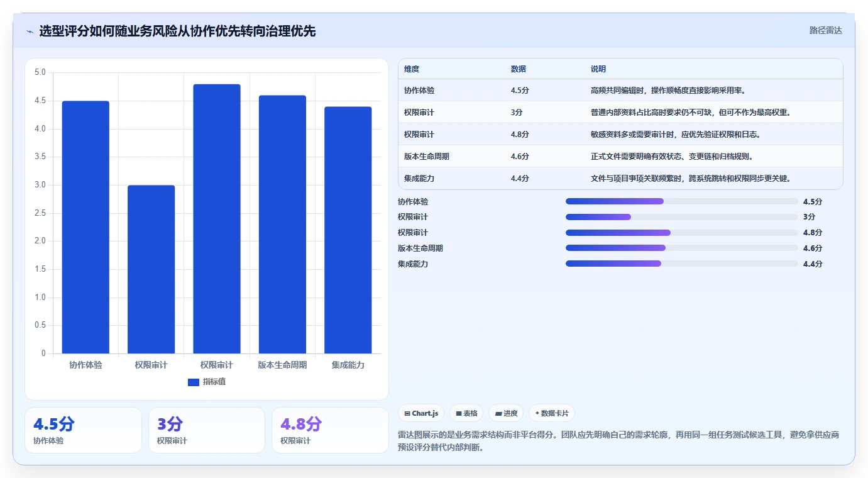Screen dimensions: 868x478
Task: Select the 数据卡片 chip
Action: (551, 413)
